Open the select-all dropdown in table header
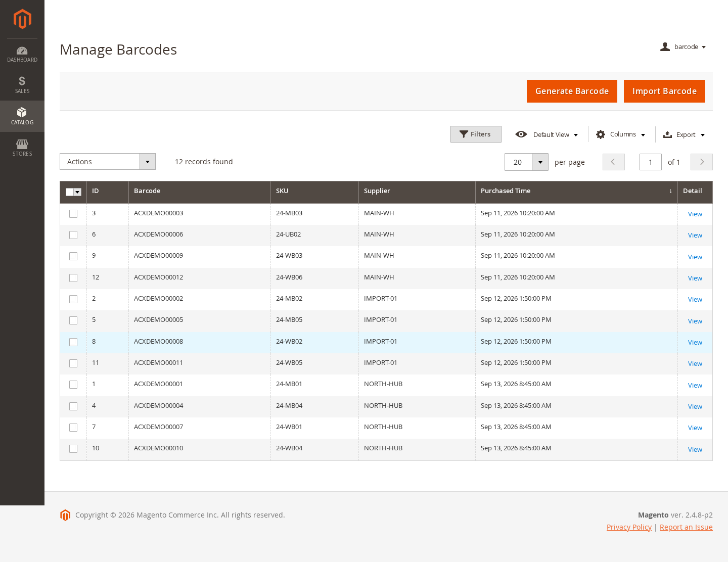The height and width of the screenshot is (562, 728). (x=78, y=192)
